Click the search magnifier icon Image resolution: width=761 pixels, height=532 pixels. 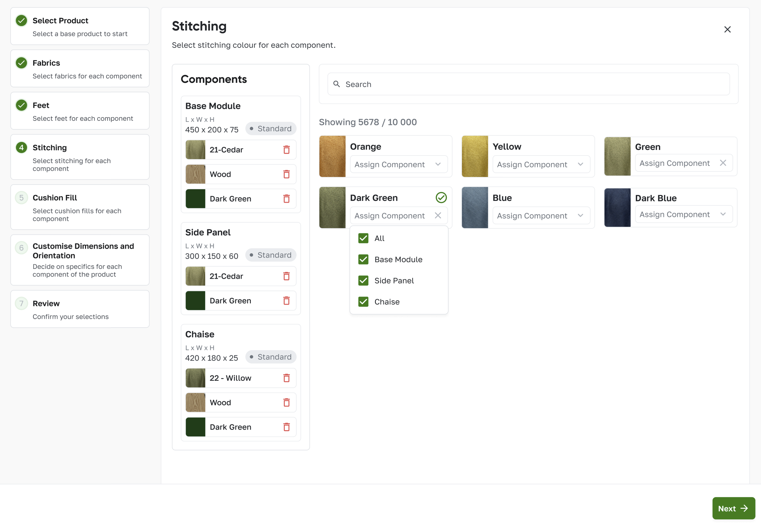point(337,84)
